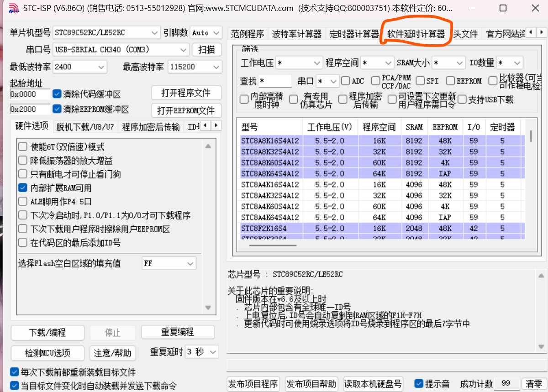The width and height of the screenshot is (548, 392).
Task: Open 工作电压 filter dropdown
Action: click(x=299, y=63)
